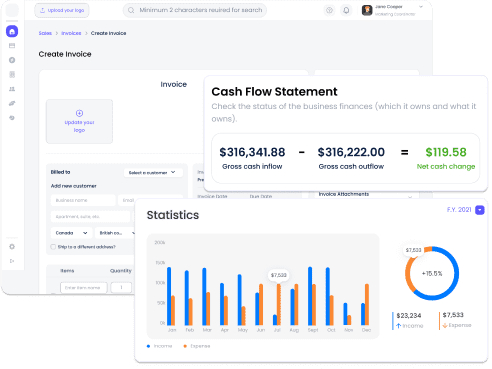Go to the Invoices breadcrumb

coord(71,33)
